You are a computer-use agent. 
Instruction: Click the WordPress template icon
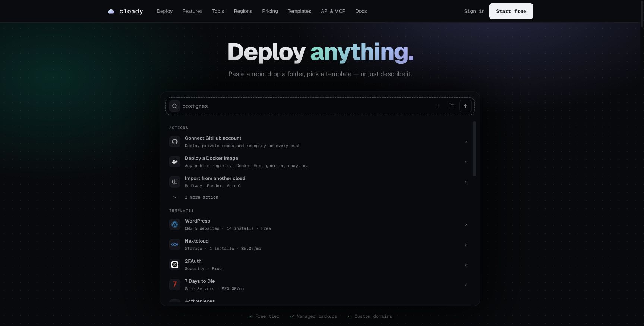(x=175, y=225)
